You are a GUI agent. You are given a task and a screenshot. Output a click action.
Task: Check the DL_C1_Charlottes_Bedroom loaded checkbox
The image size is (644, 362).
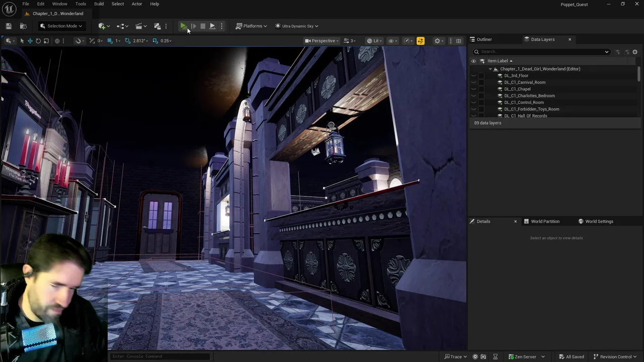tap(481, 96)
